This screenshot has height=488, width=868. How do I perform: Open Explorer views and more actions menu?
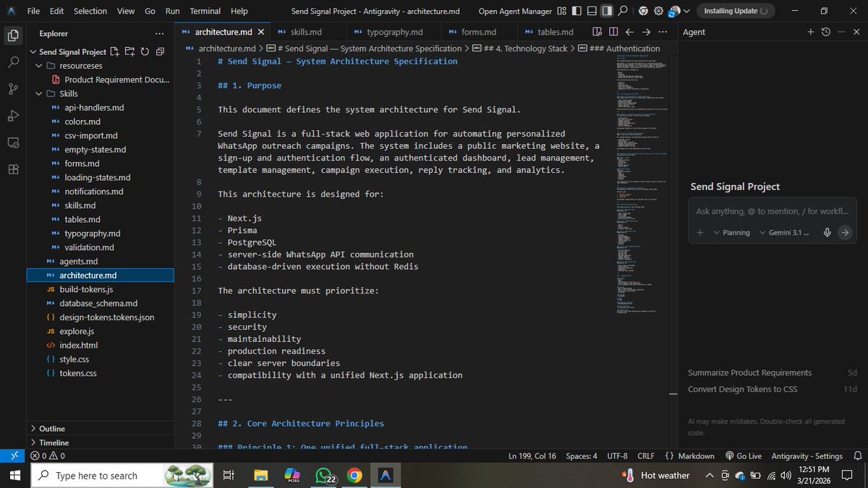[159, 33]
